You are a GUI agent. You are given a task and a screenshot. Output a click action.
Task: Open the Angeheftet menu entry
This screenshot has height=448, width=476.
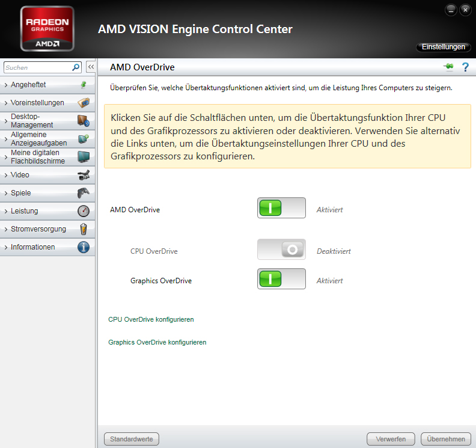tap(47, 85)
